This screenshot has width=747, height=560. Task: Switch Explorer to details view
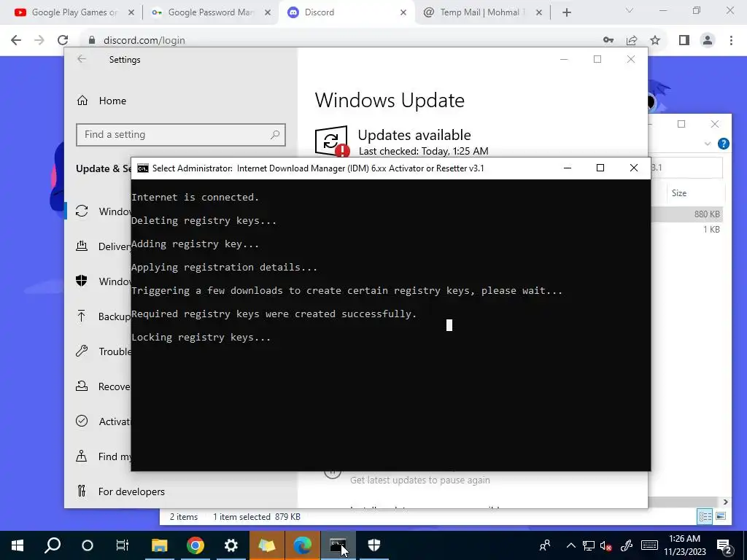tap(705, 516)
